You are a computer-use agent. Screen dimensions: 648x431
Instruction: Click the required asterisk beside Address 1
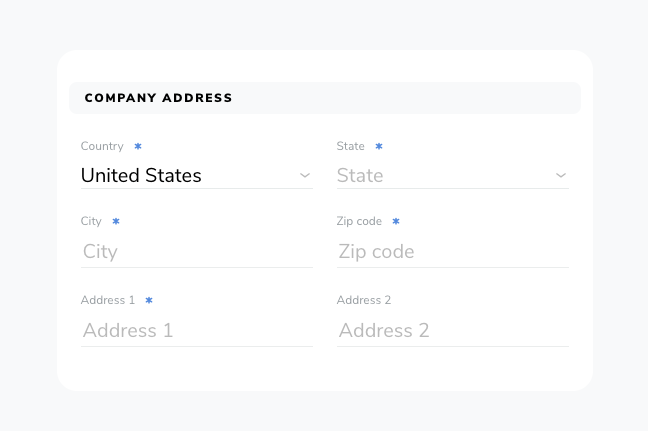(149, 300)
